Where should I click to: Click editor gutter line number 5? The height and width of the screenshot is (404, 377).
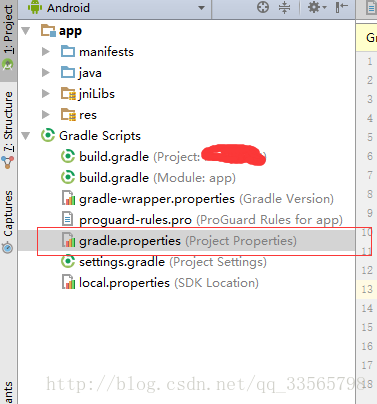[x=370, y=137]
